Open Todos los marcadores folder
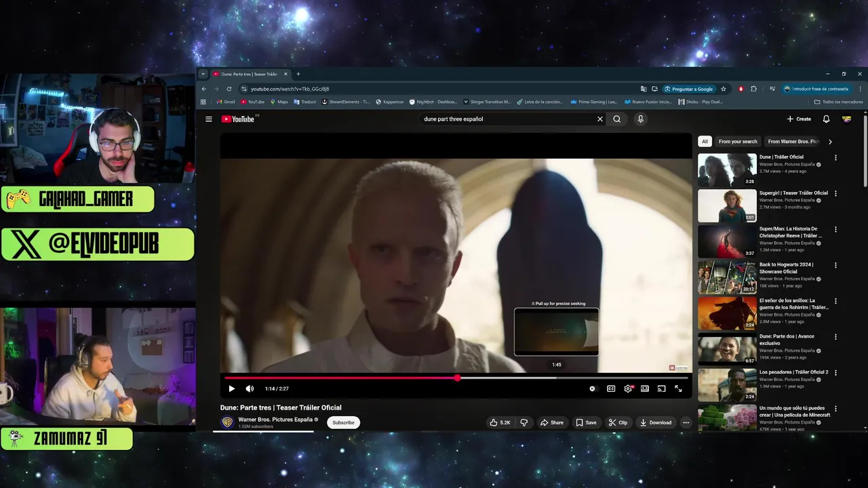 pyautogui.click(x=838, y=102)
